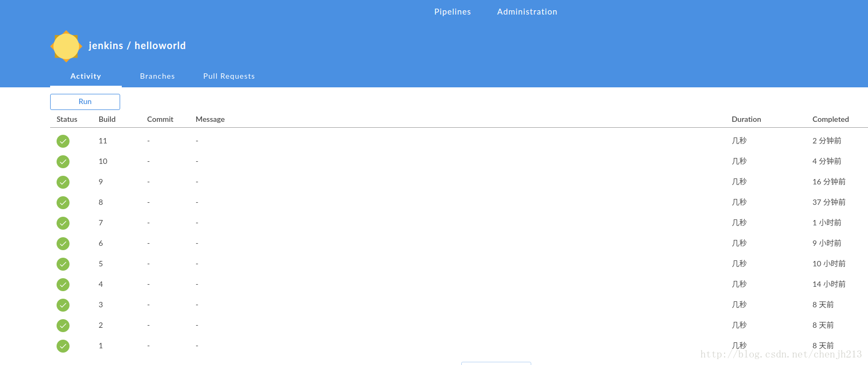
Task: Select build number 11
Action: tap(103, 141)
